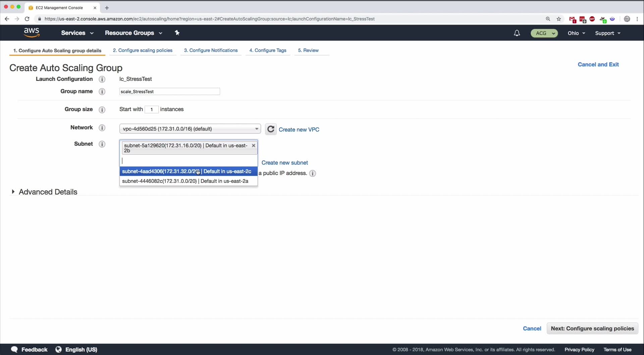644x355 pixels.
Task: Click the browser address bar URL
Action: pos(210,19)
